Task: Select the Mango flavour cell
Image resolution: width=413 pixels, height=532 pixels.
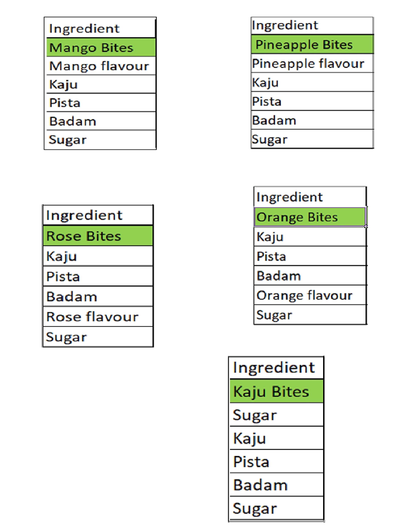Action: coord(101,66)
